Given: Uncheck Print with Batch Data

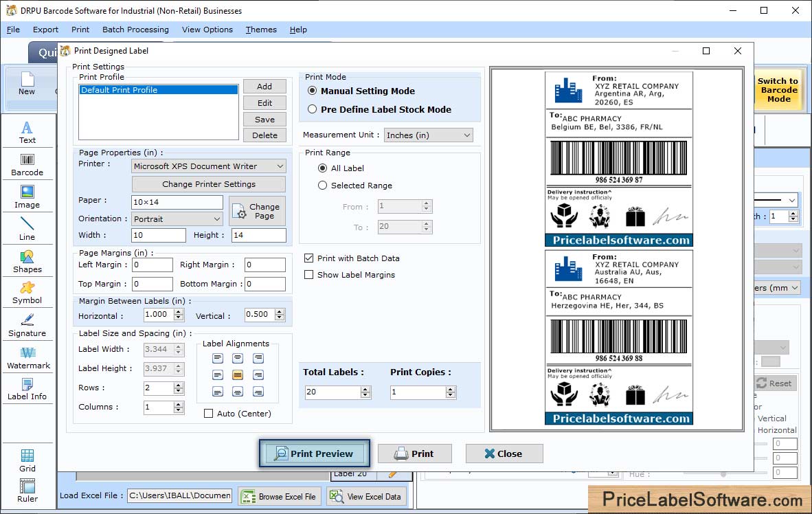Looking at the screenshot, I should coord(309,258).
